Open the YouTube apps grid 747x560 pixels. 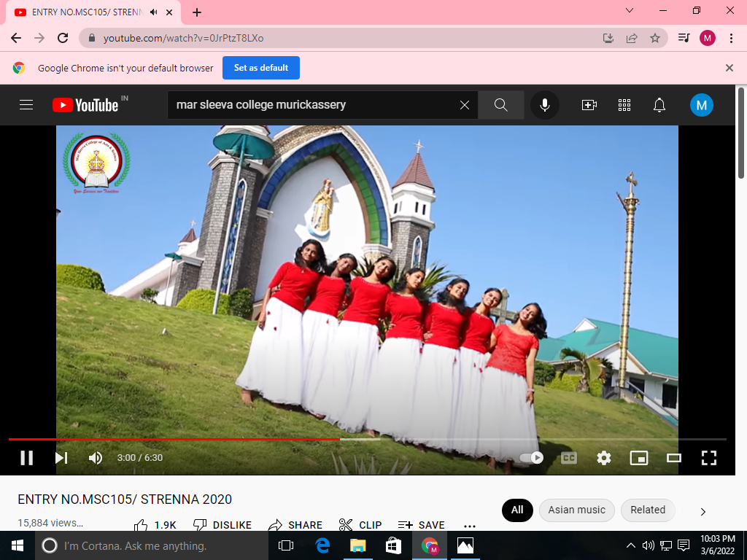[624, 105]
